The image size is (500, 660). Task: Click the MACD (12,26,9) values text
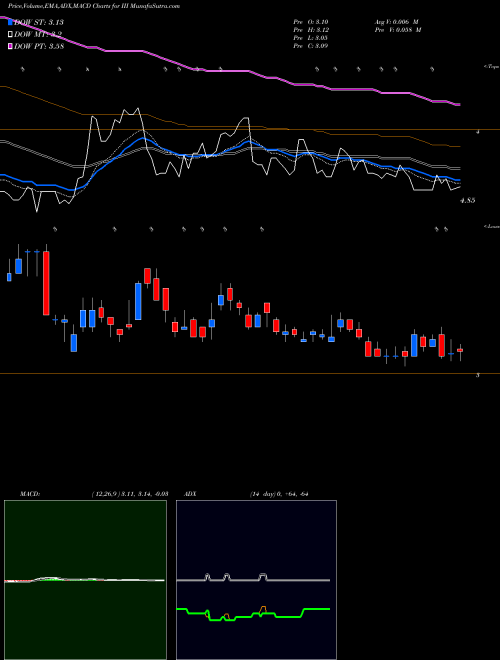(x=130, y=494)
